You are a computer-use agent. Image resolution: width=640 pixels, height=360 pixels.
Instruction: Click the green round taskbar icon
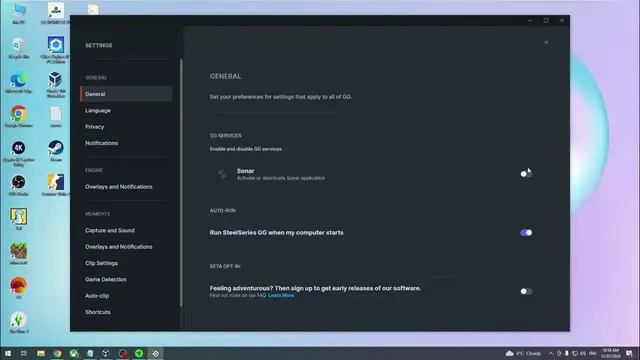click(x=139, y=353)
